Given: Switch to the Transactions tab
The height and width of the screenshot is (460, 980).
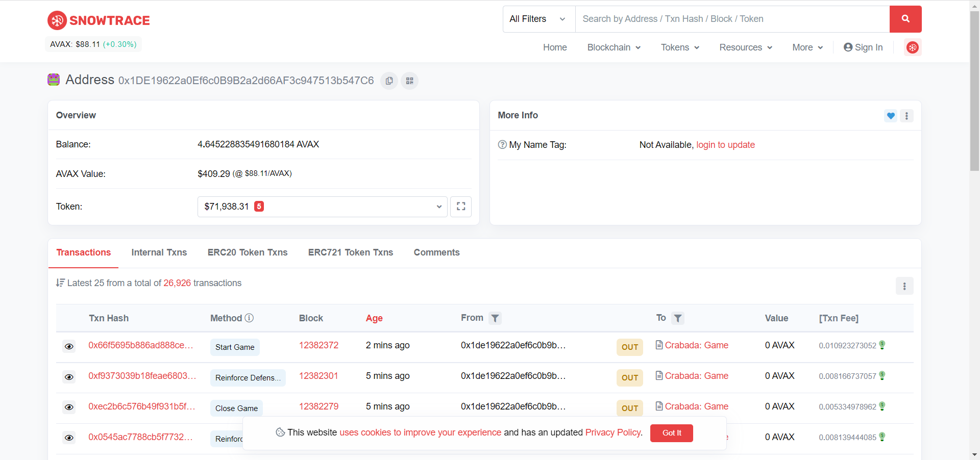Looking at the screenshot, I should point(84,252).
